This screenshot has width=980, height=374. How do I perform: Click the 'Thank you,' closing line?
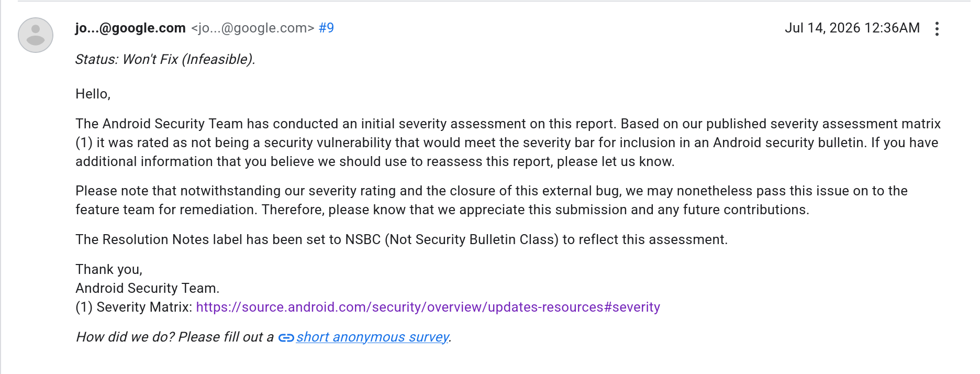pos(109,269)
